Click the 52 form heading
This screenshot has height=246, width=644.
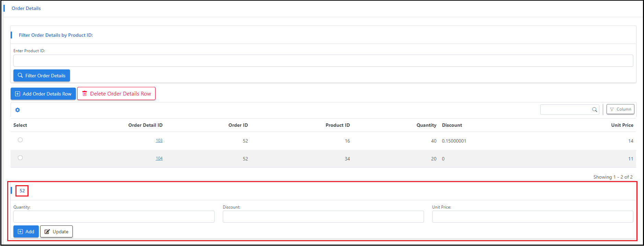[x=22, y=191]
